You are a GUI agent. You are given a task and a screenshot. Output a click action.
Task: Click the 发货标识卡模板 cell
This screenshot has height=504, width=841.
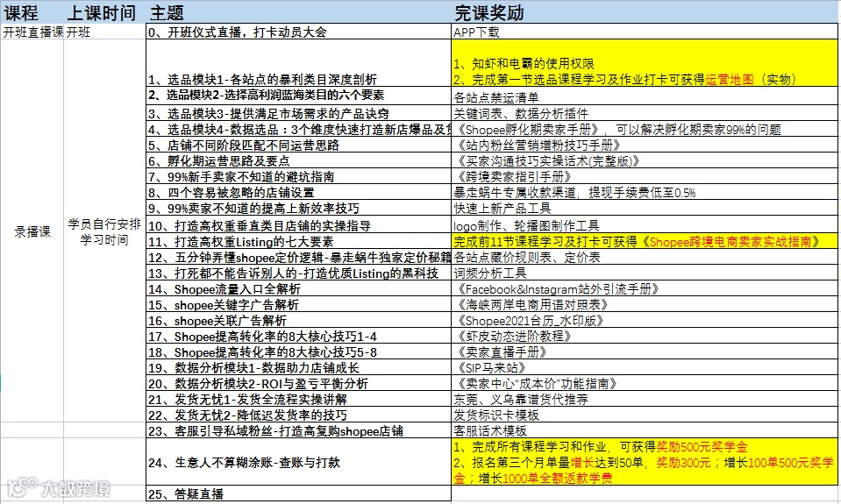pos(645,415)
